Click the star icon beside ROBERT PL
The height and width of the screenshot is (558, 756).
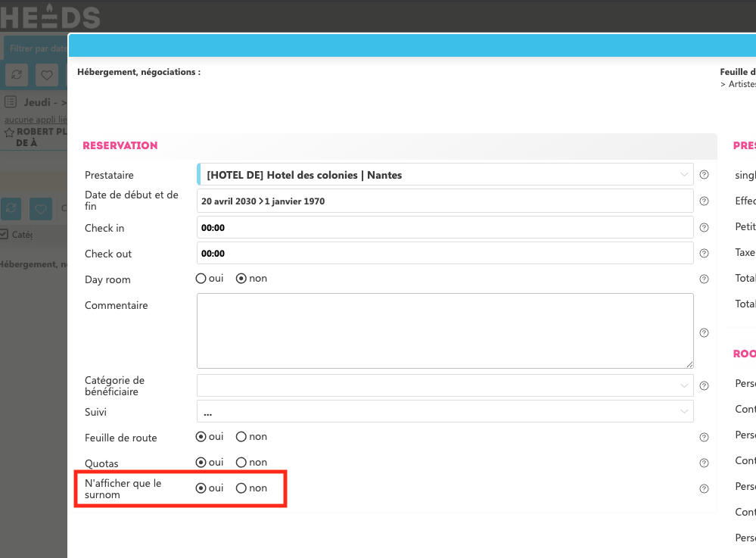[x=9, y=132]
